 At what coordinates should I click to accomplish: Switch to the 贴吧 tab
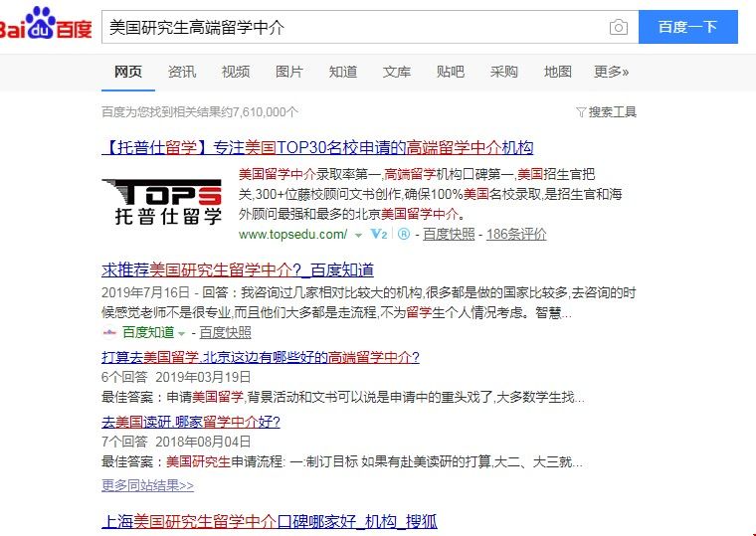pyautogui.click(x=451, y=72)
